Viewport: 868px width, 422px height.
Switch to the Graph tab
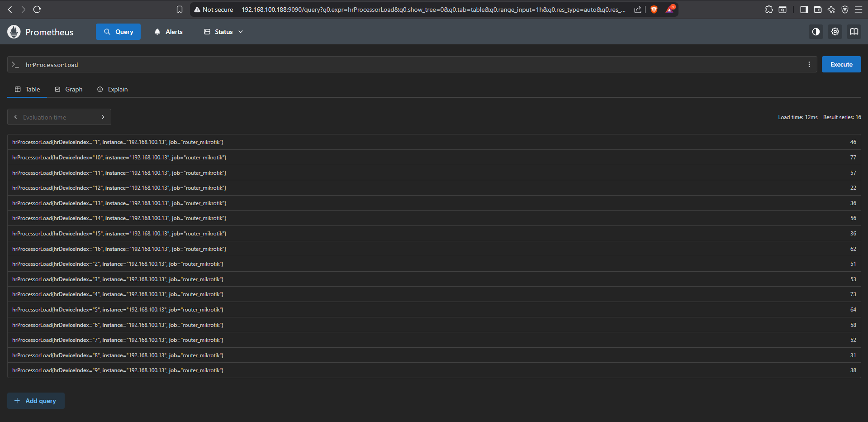click(69, 89)
